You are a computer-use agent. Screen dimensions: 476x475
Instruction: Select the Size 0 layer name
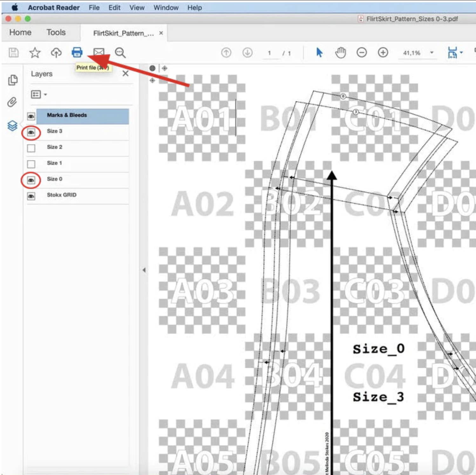[x=55, y=179]
